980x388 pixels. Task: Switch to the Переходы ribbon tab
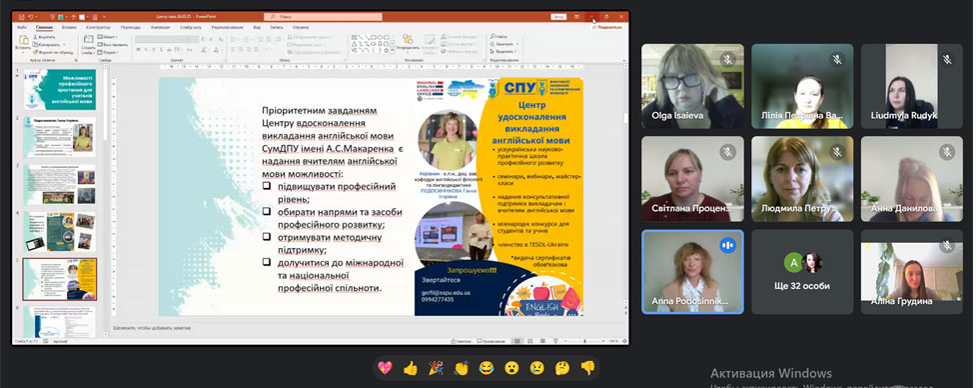pyautogui.click(x=131, y=28)
